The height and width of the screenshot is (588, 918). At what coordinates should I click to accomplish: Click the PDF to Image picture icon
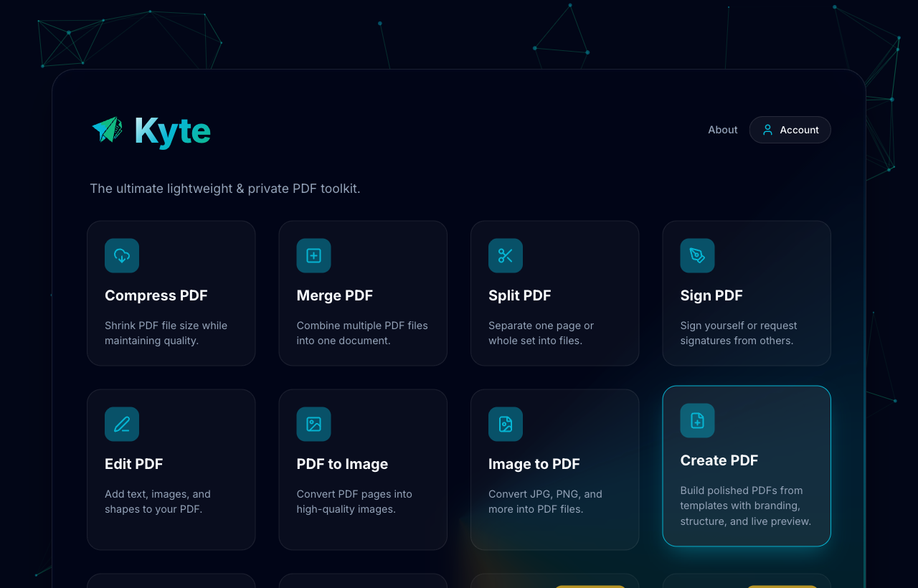click(x=313, y=424)
